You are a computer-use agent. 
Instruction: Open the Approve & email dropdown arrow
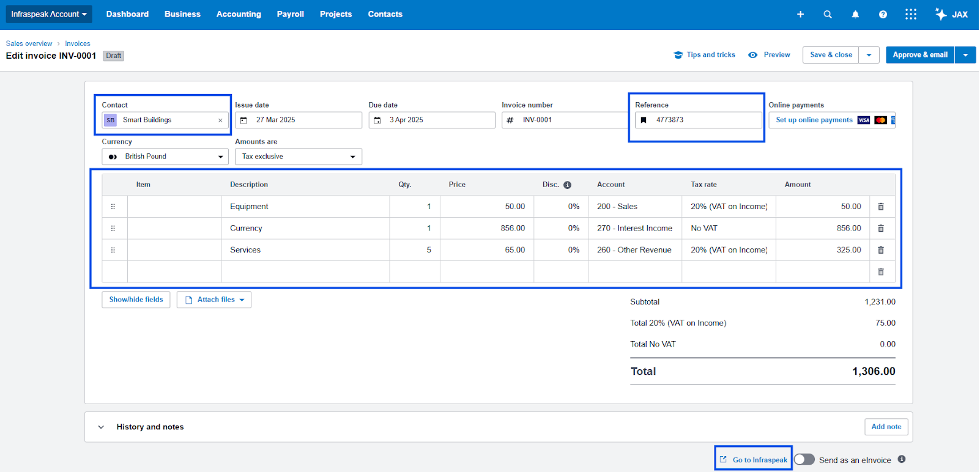pos(966,55)
